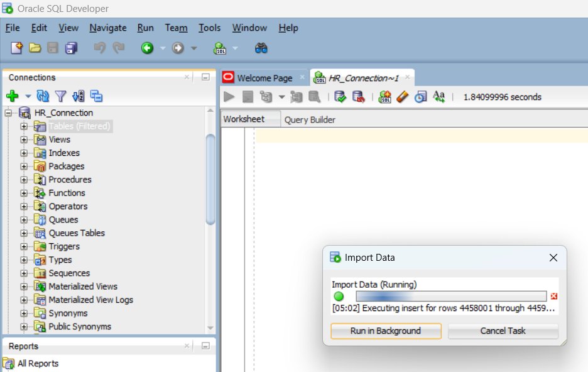Open the dropdown next to Back icon
588x372 pixels.
pos(163,48)
